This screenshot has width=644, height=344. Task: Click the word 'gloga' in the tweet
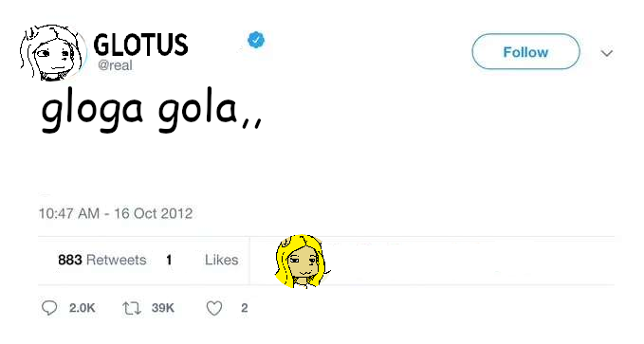point(92,110)
